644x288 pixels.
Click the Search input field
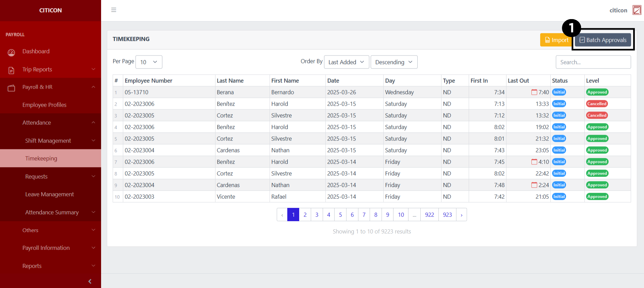click(x=593, y=62)
